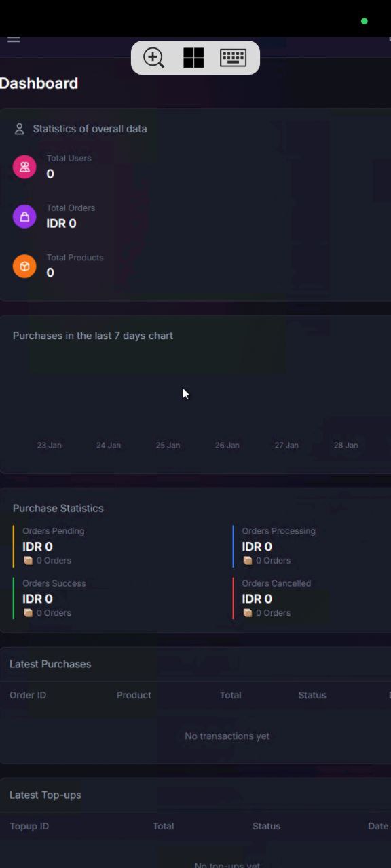Click the folder icon under Orders Cancelled

[247, 612]
